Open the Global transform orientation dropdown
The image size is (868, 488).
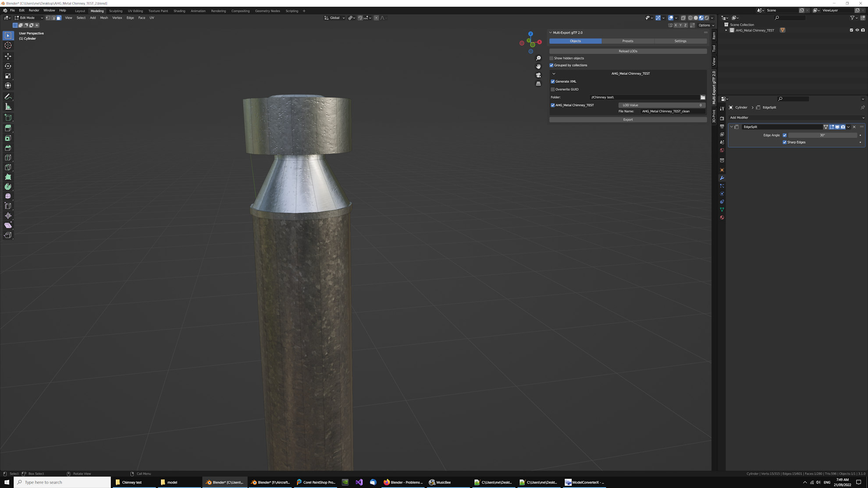[x=334, y=18]
